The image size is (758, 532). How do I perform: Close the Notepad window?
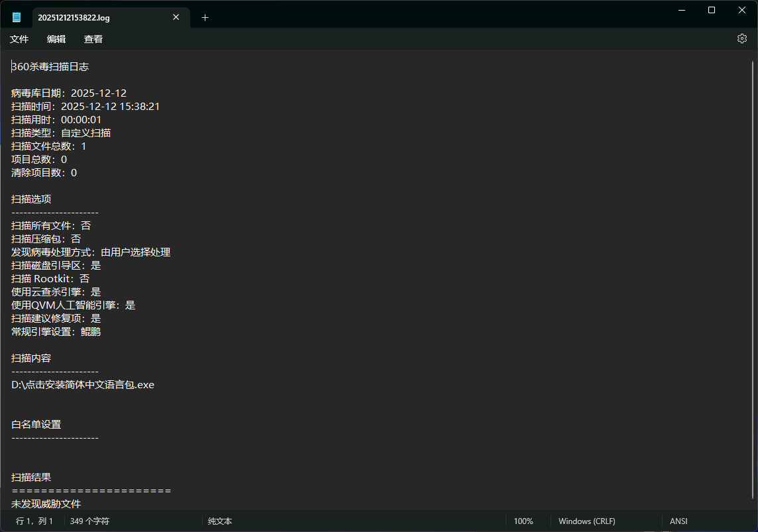742,10
